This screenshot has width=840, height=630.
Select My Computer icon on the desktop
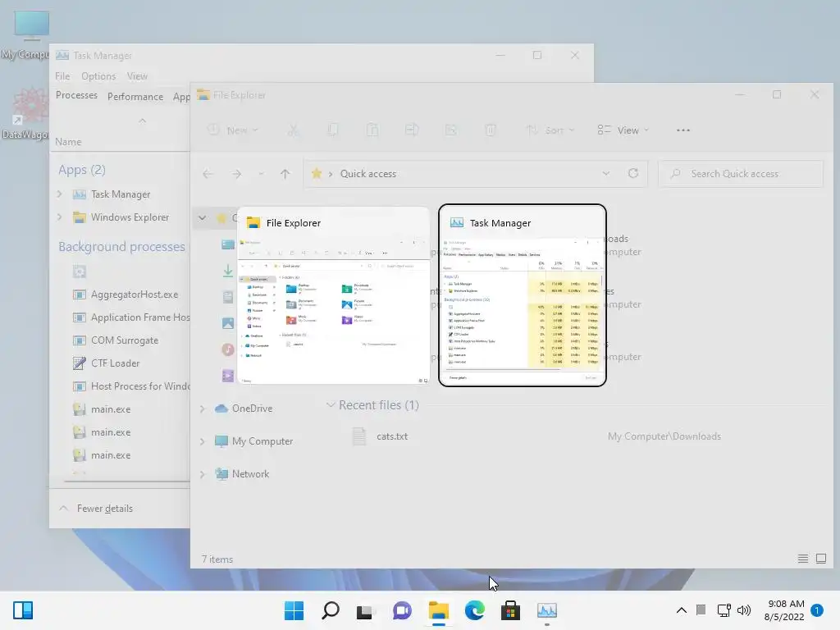coord(25,34)
